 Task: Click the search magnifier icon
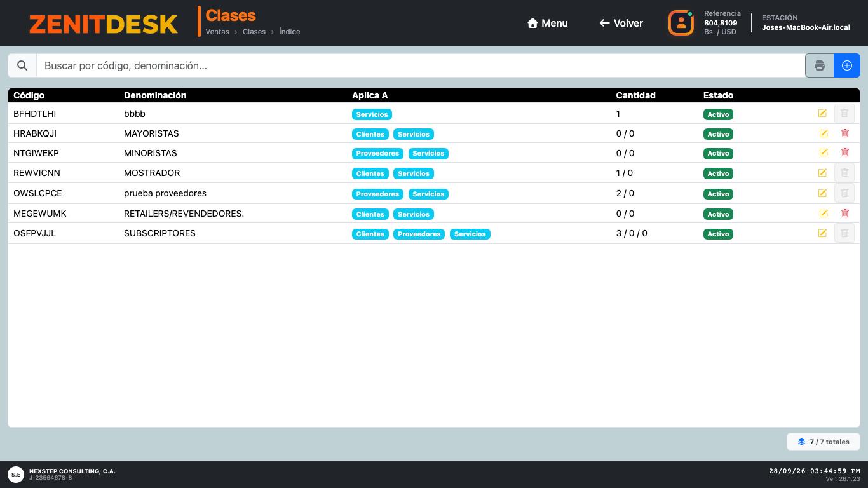click(22, 65)
